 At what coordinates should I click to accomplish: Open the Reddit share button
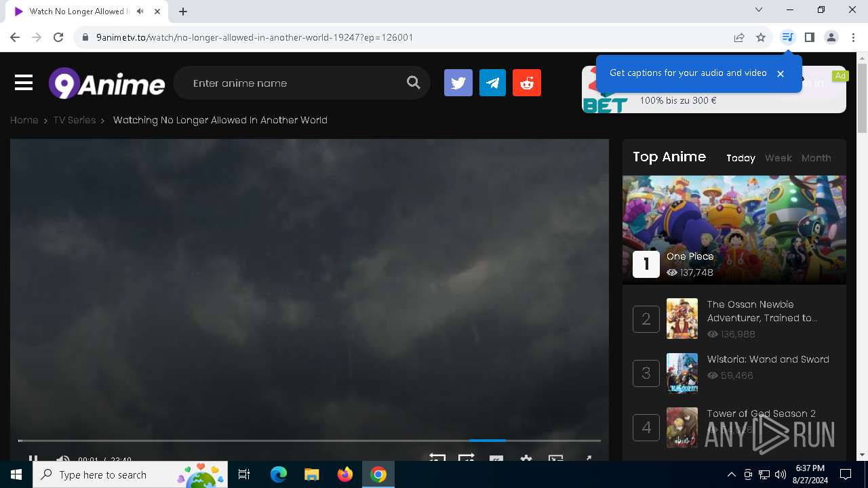coord(527,83)
